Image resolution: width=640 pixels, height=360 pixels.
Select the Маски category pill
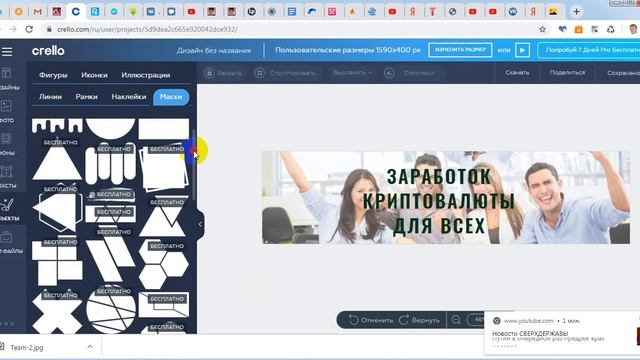171,97
